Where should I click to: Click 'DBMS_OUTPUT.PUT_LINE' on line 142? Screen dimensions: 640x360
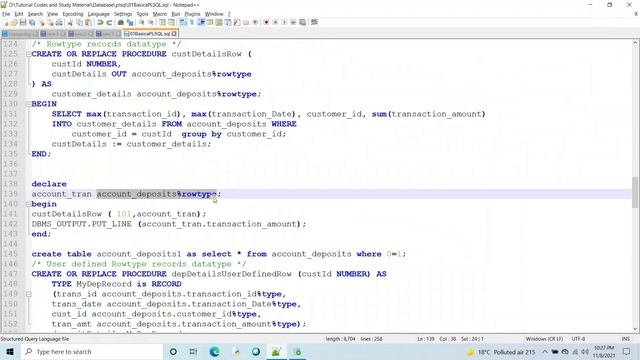[x=82, y=224]
